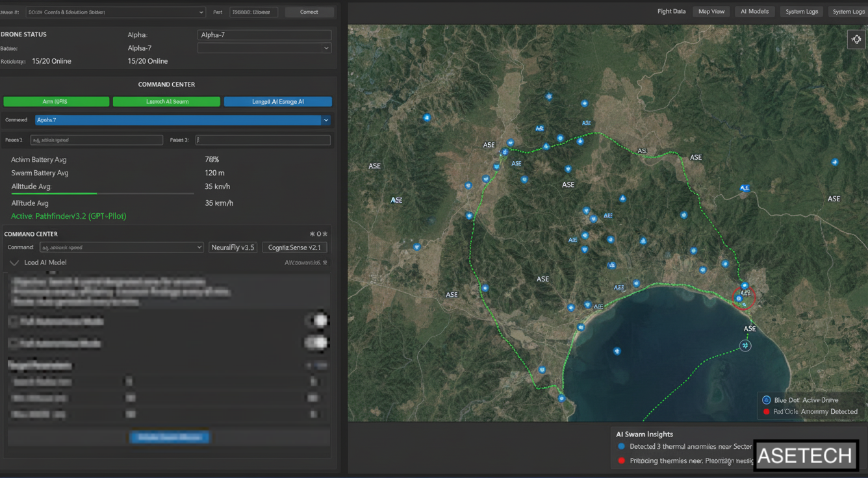Click the 78% battery value
This screenshot has width=868, height=478.
point(212,160)
